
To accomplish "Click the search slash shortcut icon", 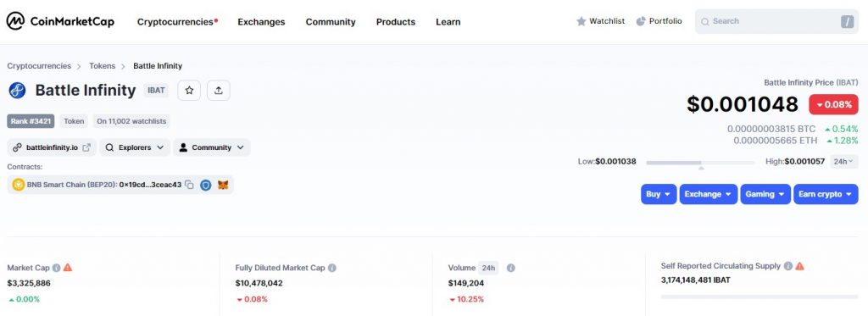I will tap(847, 21).
